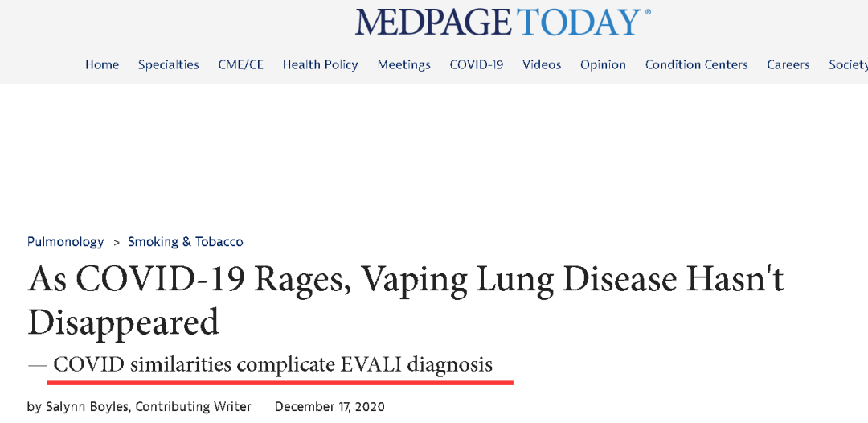
Task: Open Condition Centers in navigation
Action: [696, 65]
